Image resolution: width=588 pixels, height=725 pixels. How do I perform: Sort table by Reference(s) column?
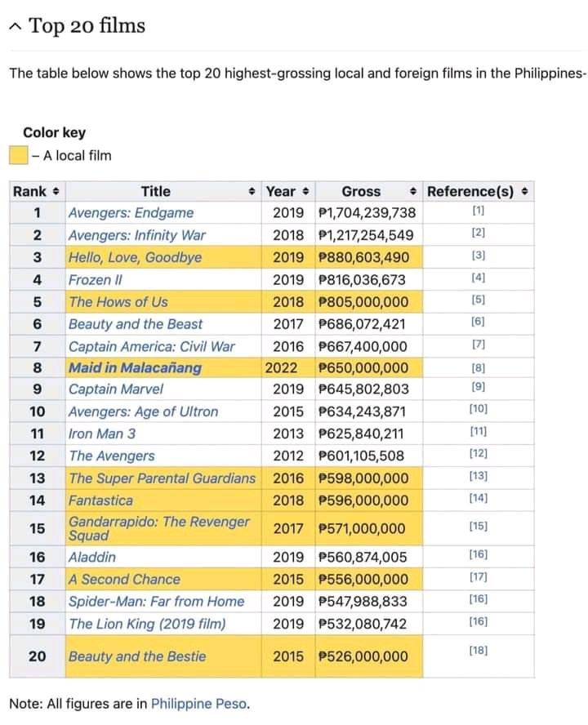point(524,191)
